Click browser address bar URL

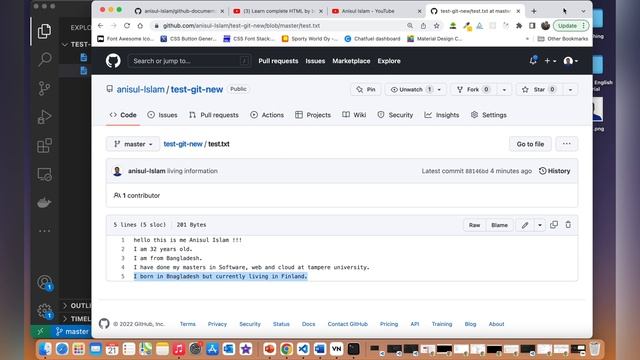click(241, 25)
